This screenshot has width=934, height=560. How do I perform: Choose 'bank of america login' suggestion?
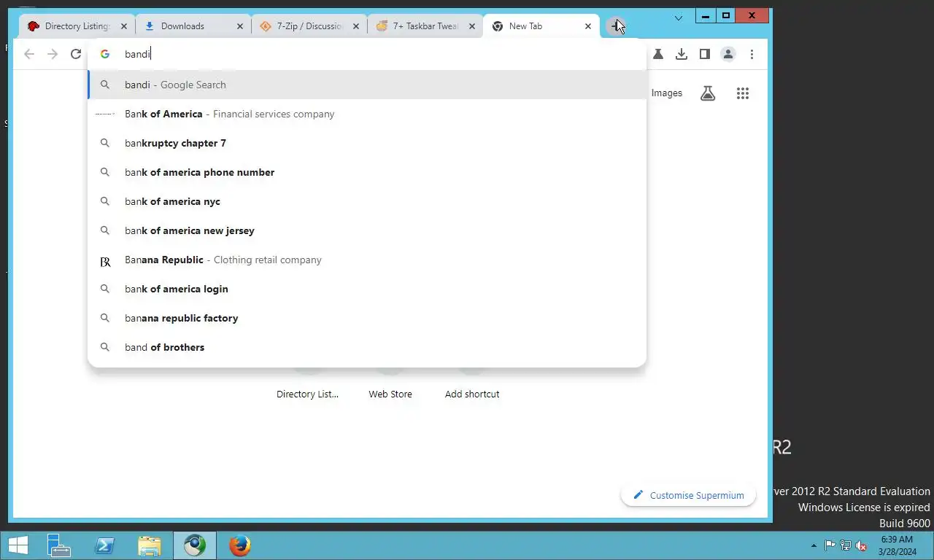(367, 289)
